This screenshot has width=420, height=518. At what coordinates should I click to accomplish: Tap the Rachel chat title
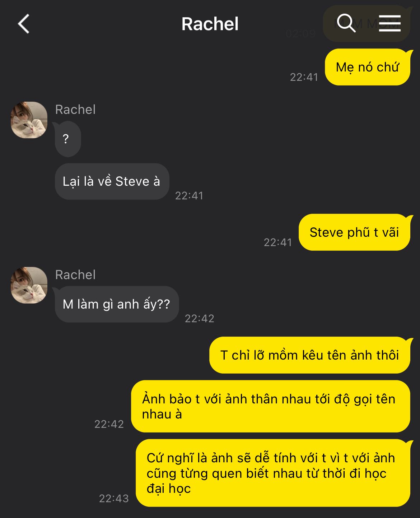coord(210,24)
